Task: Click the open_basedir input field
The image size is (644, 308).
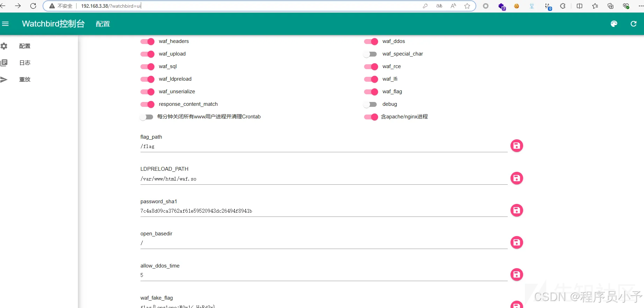Action: tap(324, 243)
